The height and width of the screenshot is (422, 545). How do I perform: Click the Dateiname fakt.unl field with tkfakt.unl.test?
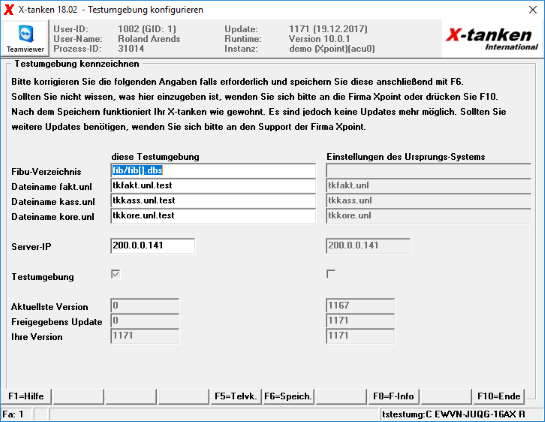[213, 186]
